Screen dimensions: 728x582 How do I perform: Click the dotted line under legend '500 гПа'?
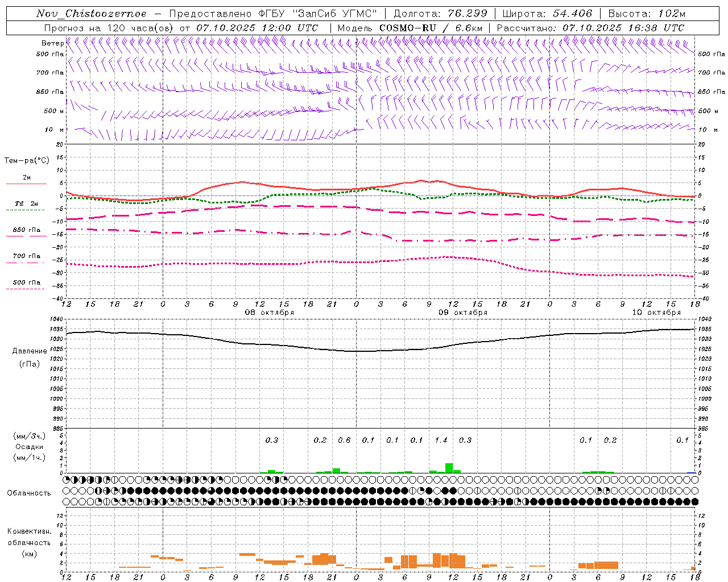pyautogui.click(x=26, y=289)
